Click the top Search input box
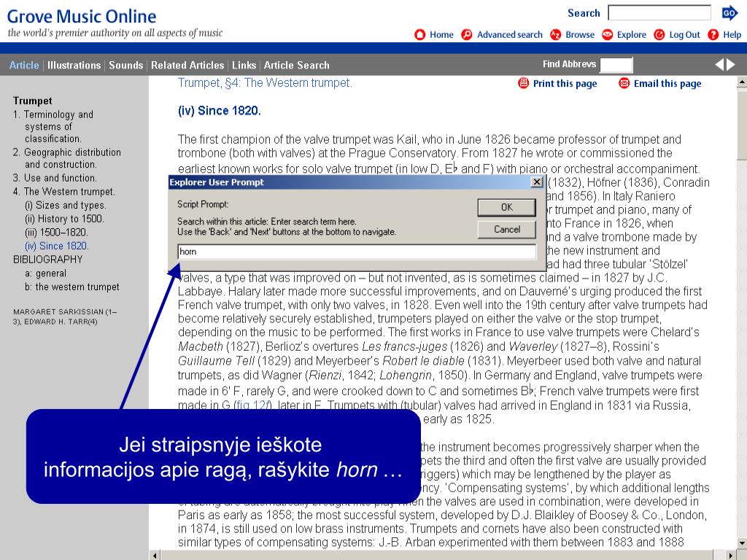This screenshot has height=560, width=747. [x=659, y=13]
